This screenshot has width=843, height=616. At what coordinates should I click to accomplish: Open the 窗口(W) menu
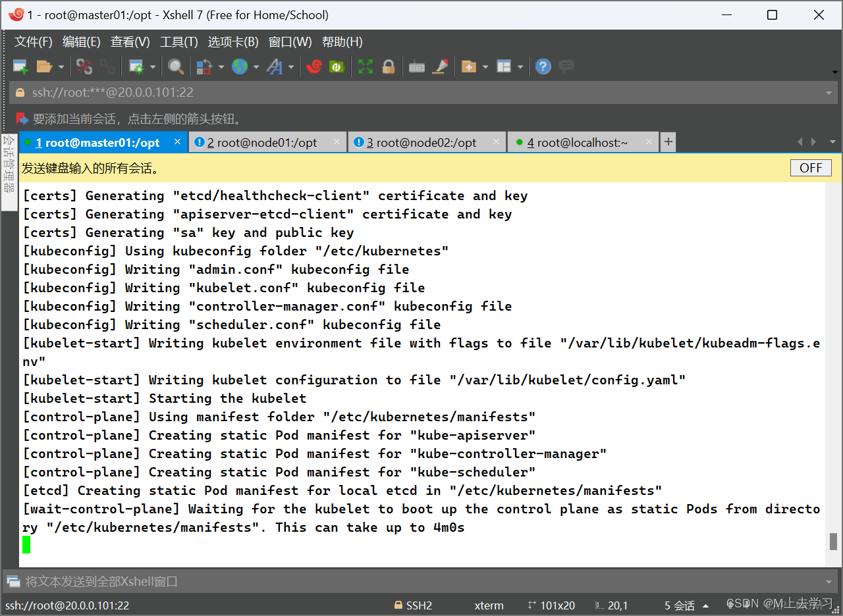[290, 42]
